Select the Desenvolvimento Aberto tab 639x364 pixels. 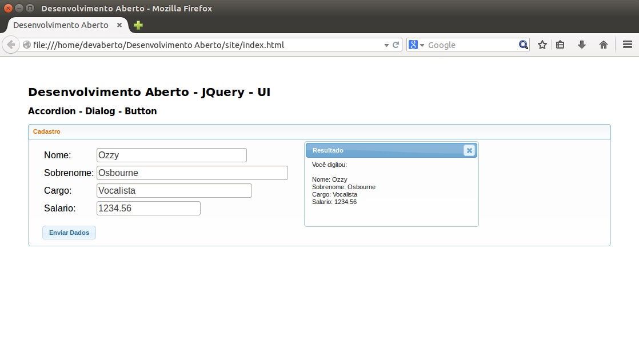pyautogui.click(x=61, y=25)
